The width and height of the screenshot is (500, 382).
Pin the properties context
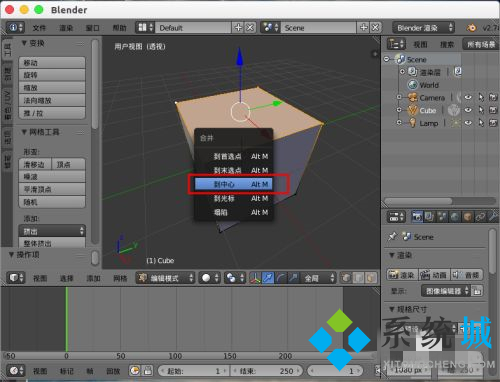click(392, 237)
